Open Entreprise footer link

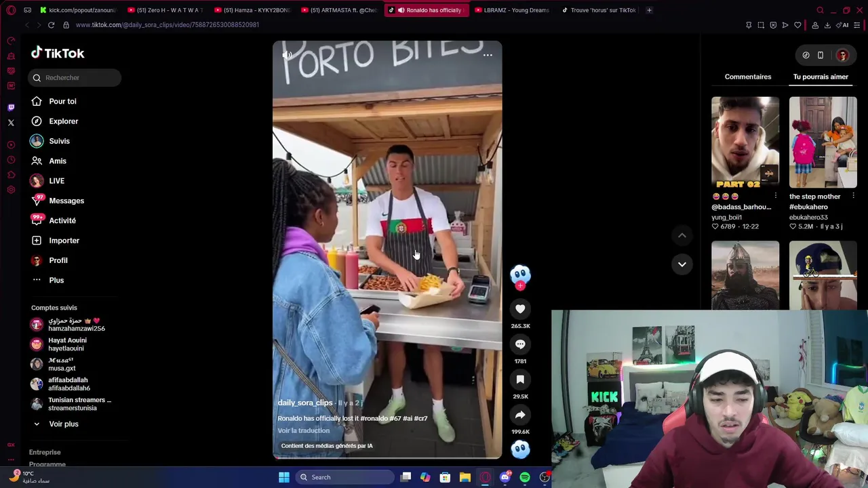45,452
